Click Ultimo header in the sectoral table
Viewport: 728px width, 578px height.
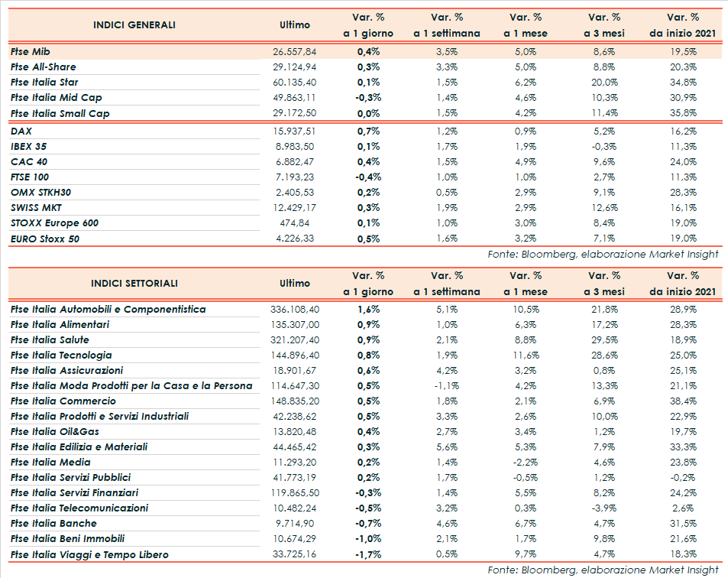pos(295,283)
